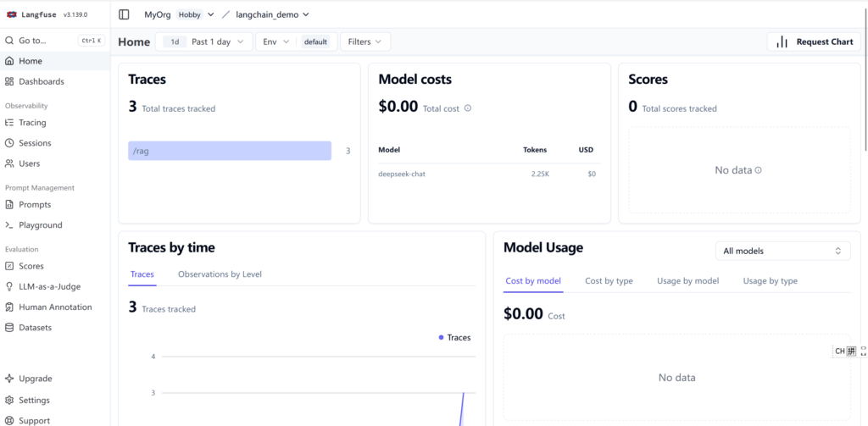Viewport: 868px width, 426px height.
Task: Open the Prompts page
Action: [x=35, y=205]
